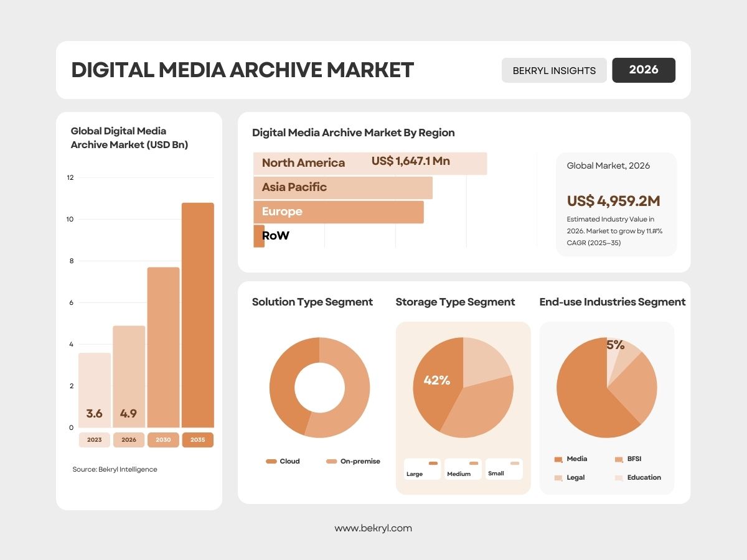The image size is (747, 560).
Task: Click the 12 axis label on bar chart
Action: [70, 177]
